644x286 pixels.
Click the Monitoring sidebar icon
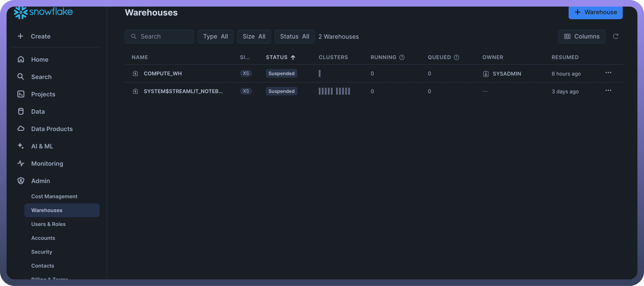point(21,163)
